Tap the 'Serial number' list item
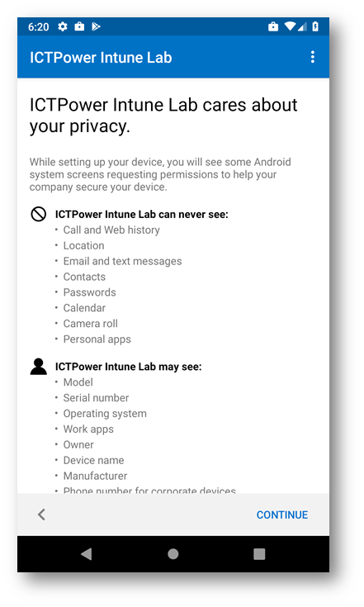Screen dimensions: 364x607 coord(96,398)
